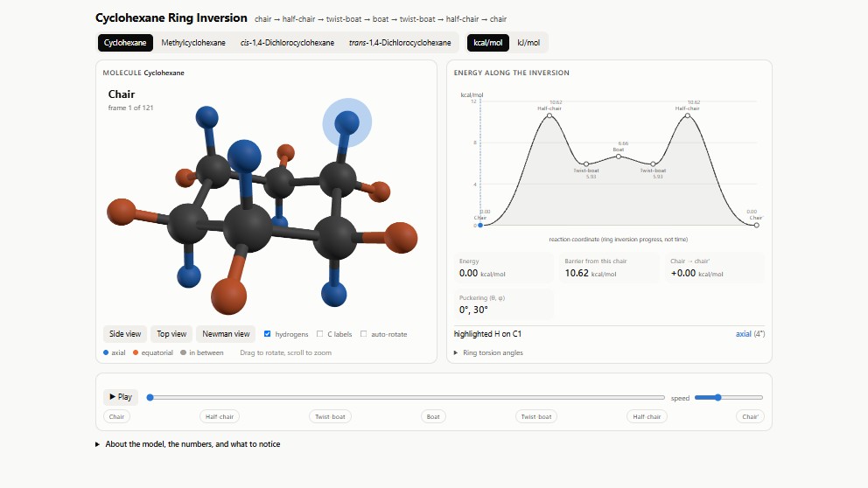Click the first Twist-boat point on graph
The image size is (868, 488).
[x=586, y=164]
